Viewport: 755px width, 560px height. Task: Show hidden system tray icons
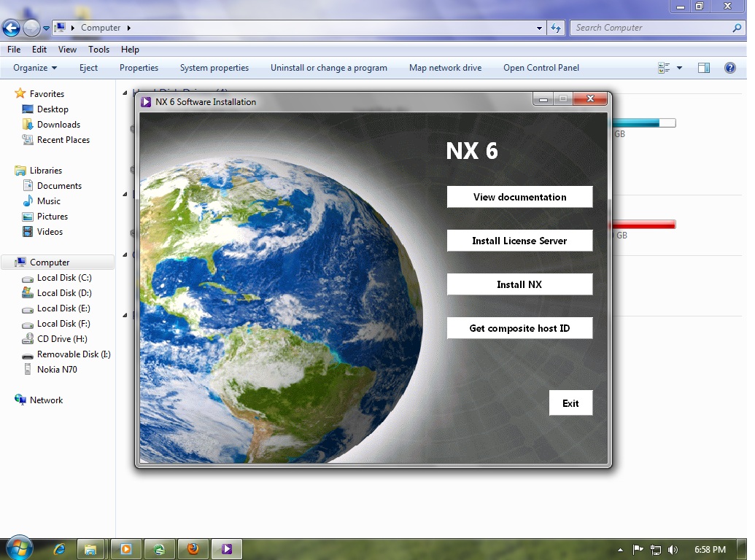click(620, 549)
